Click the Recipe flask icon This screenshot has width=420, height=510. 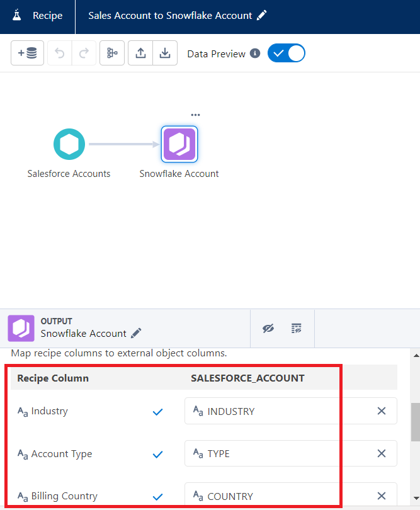(x=16, y=15)
